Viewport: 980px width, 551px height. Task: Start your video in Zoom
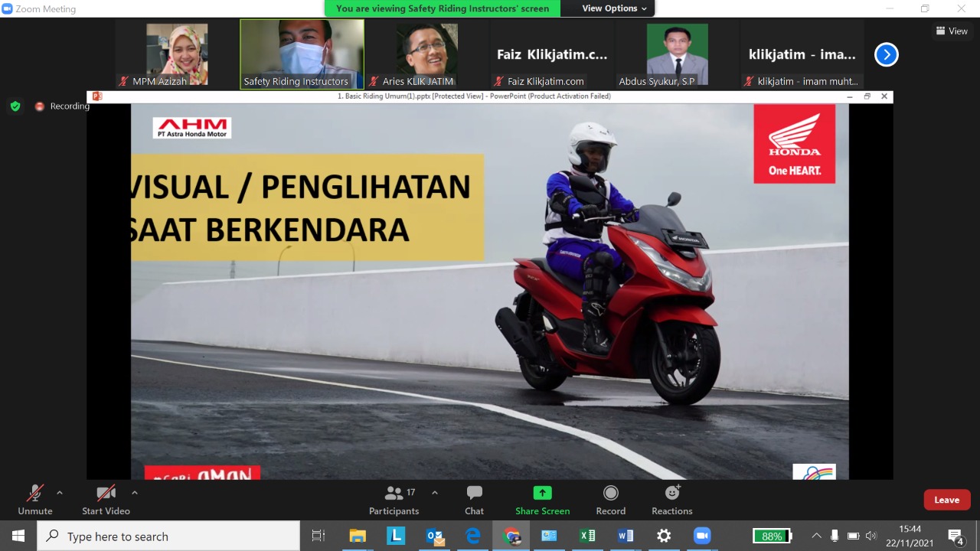point(106,499)
